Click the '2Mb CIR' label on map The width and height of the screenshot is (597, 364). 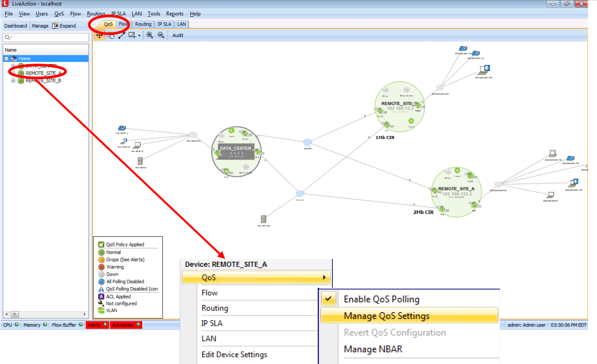point(423,212)
